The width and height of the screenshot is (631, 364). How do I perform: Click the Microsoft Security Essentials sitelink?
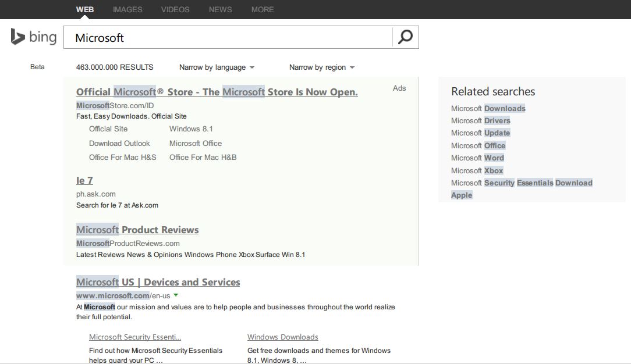pyautogui.click(x=134, y=337)
